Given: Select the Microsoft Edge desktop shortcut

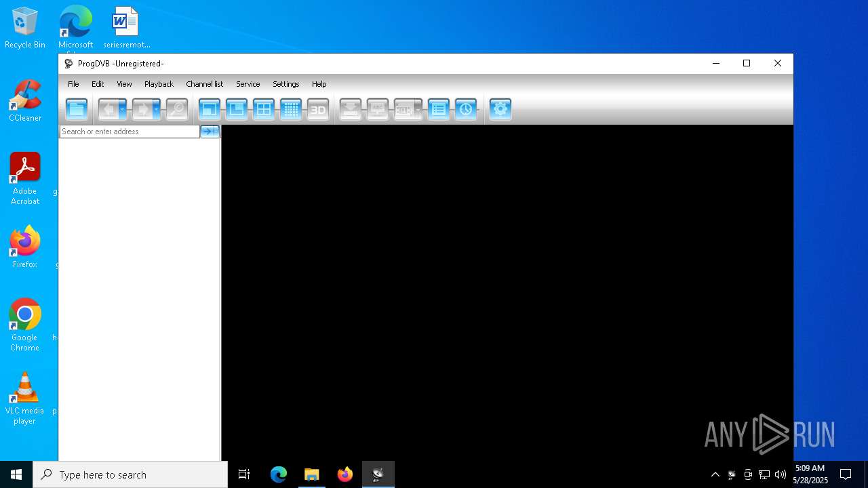Looking at the screenshot, I should click(75, 28).
